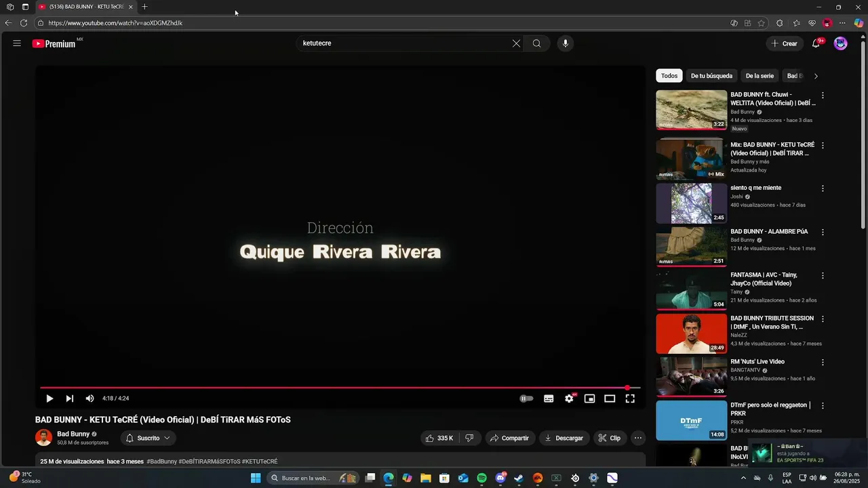This screenshot has width=868, height=488.
Task: Open the ALAMBRE PúA video title
Action: (x=769, y=232)
